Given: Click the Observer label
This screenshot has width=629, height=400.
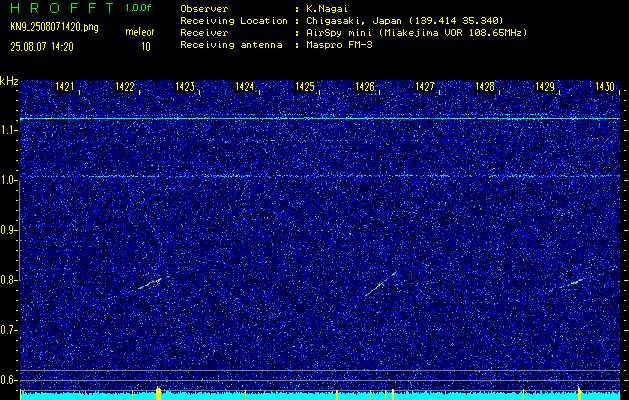Looking at the screenshot, I should point(204,9).
